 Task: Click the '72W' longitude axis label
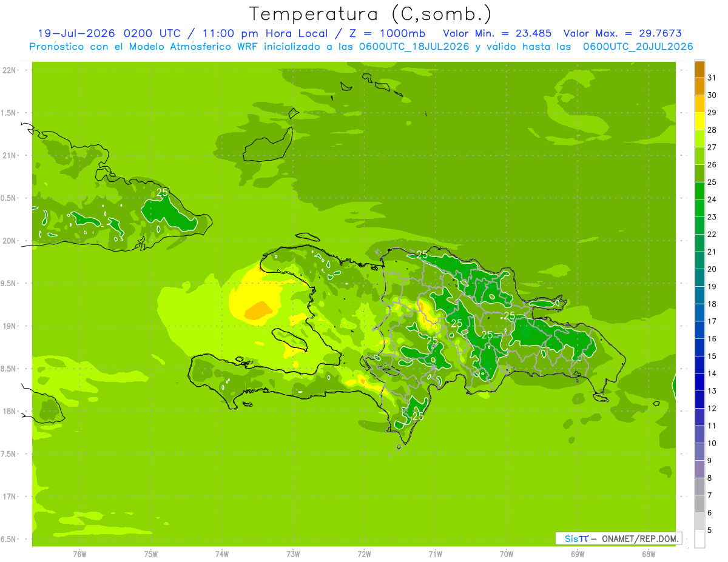(365, 554)
